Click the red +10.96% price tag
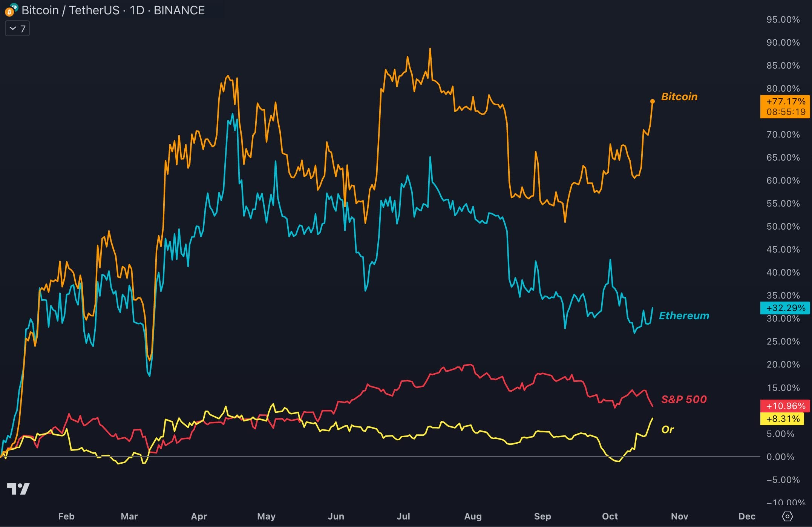Image resolution: width=812 pixels, height=527 pixels. pyautogui.click(x=785, y=406)
